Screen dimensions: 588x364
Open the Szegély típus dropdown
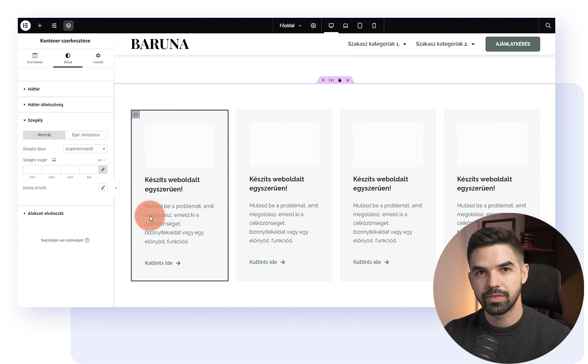[85, 149]
